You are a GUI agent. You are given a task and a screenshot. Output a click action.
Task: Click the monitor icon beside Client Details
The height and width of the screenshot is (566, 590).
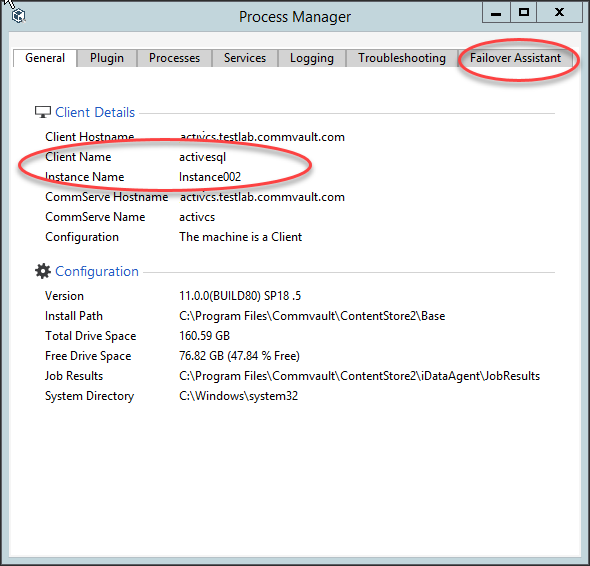click(43, 112)
